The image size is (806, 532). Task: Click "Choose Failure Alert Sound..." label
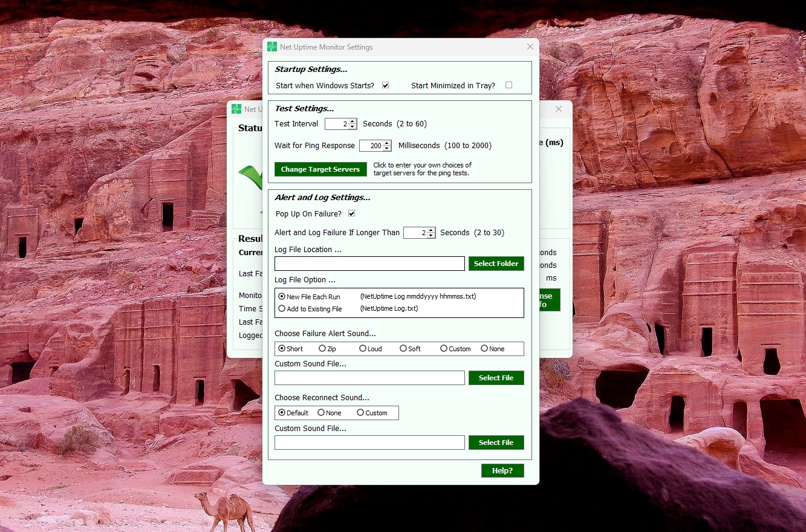325,334
